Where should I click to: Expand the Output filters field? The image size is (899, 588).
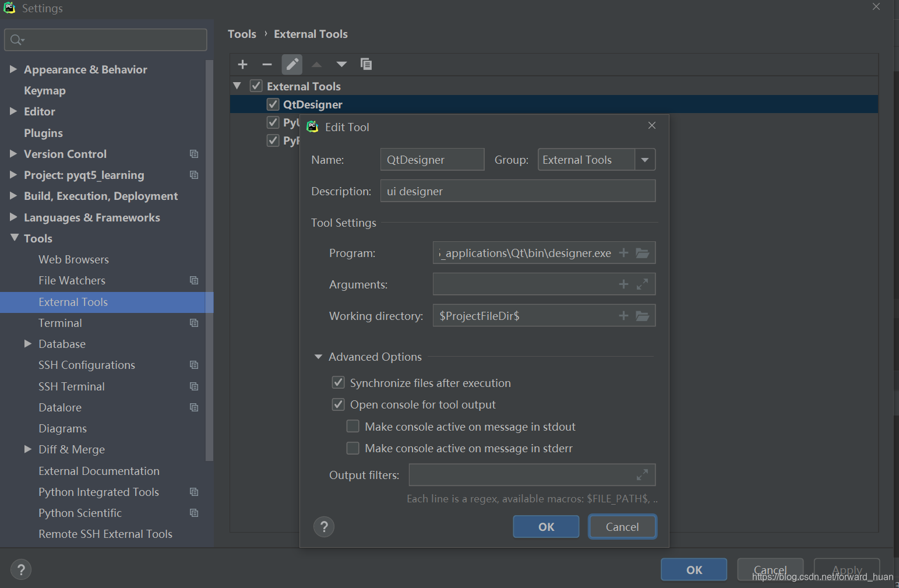(642, 475)
